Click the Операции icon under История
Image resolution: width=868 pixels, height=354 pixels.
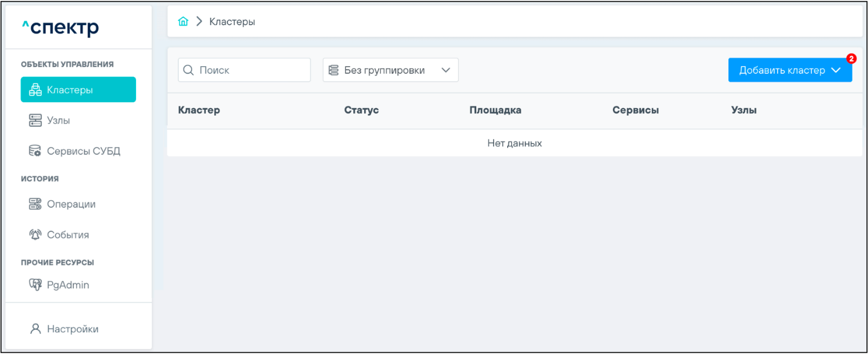[35, 204]
